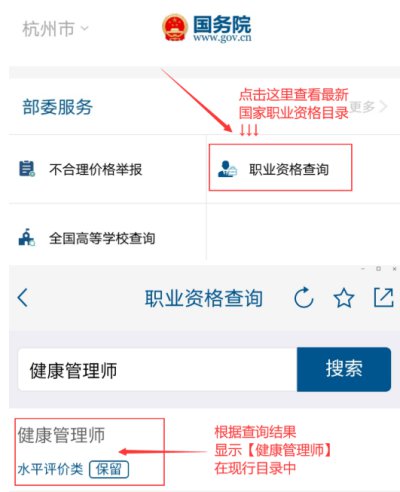Expand 更多 in the 部委服务 section
This screenshot has height=492, width=400.
click(x=368, y=107)
